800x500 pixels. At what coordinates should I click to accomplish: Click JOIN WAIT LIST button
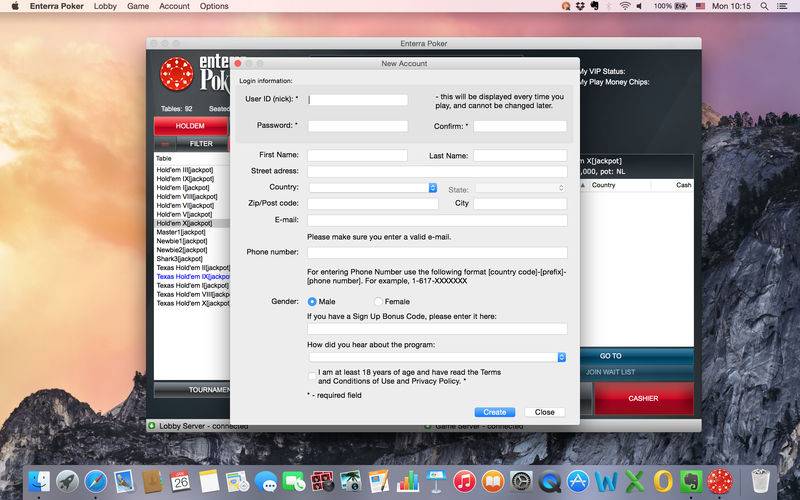tap(611, 372)
